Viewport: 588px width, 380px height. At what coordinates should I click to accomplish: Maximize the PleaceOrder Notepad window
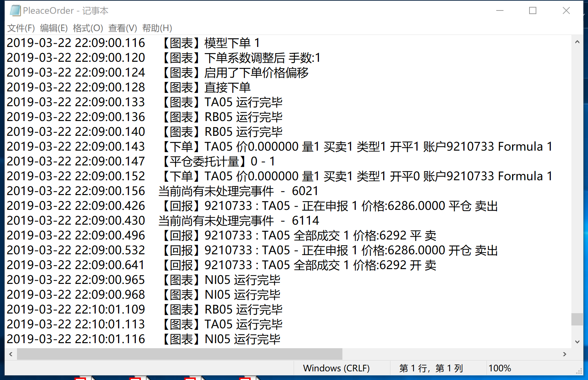533,10
